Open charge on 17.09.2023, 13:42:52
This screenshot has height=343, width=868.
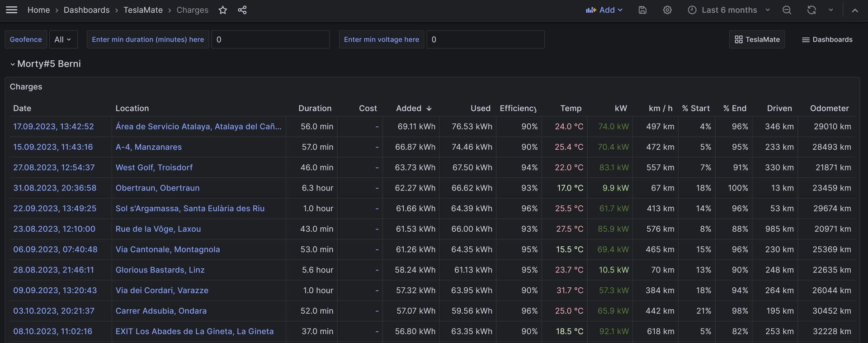click(53, 127)
